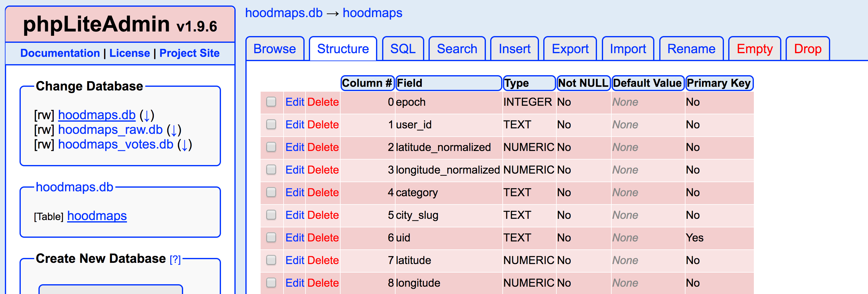The height and width of the screenshot is (294, 868).
Task: Delete the latitude_normalized column
Action: click(x=323, y=147)
